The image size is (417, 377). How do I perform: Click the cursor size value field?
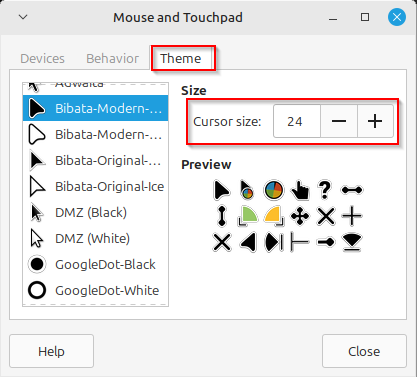pyautogui.click(x=297, y=121)
